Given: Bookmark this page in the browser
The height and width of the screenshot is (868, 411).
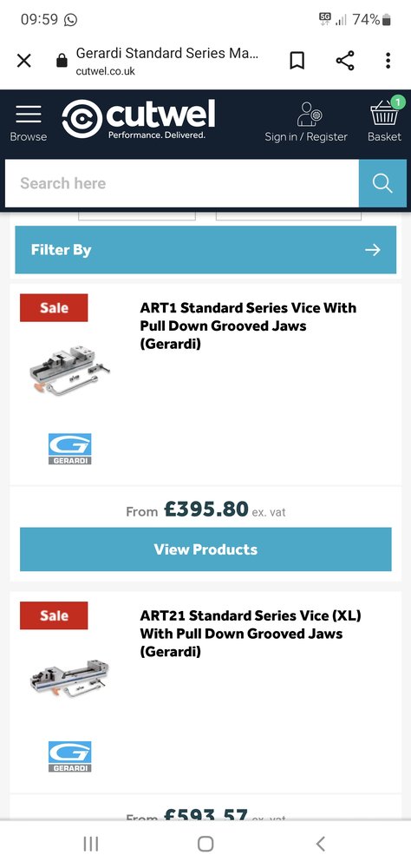Looking at the screenshot, I should tap(297, 61).
